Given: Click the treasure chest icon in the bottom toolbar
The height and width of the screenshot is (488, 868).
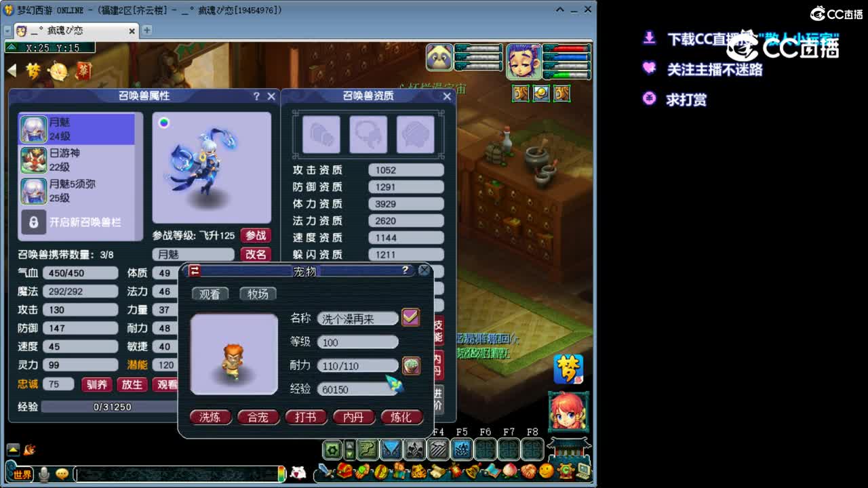Looking at the screenshot, I should [345, 472].
